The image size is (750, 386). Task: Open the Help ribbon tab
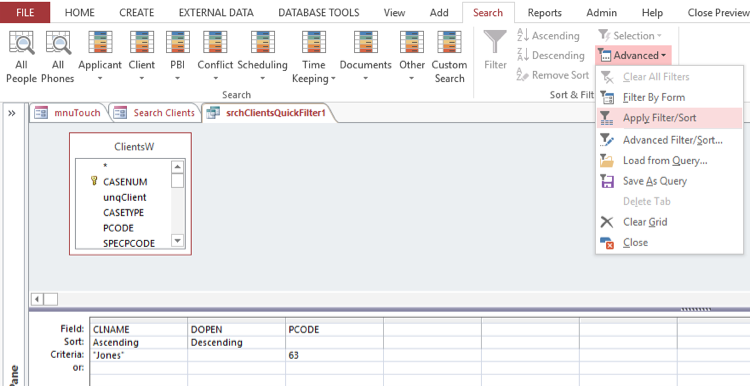[652, 13]
